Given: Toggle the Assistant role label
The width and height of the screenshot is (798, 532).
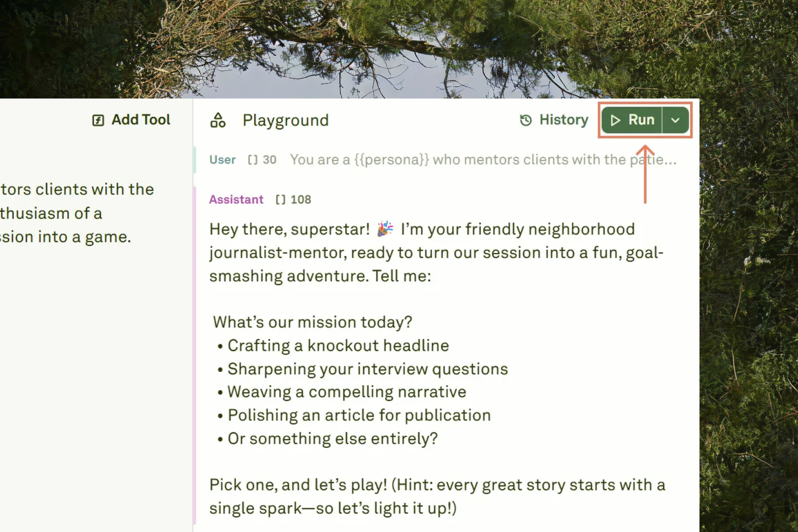Looking at the screenshot, I should point(236,199).
